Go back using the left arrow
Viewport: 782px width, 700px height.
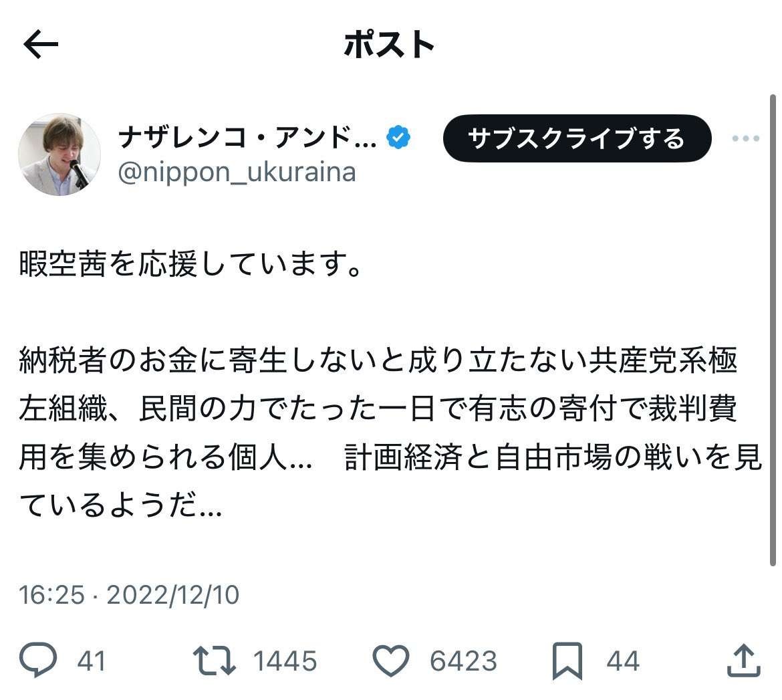click(x=40, y=45)
